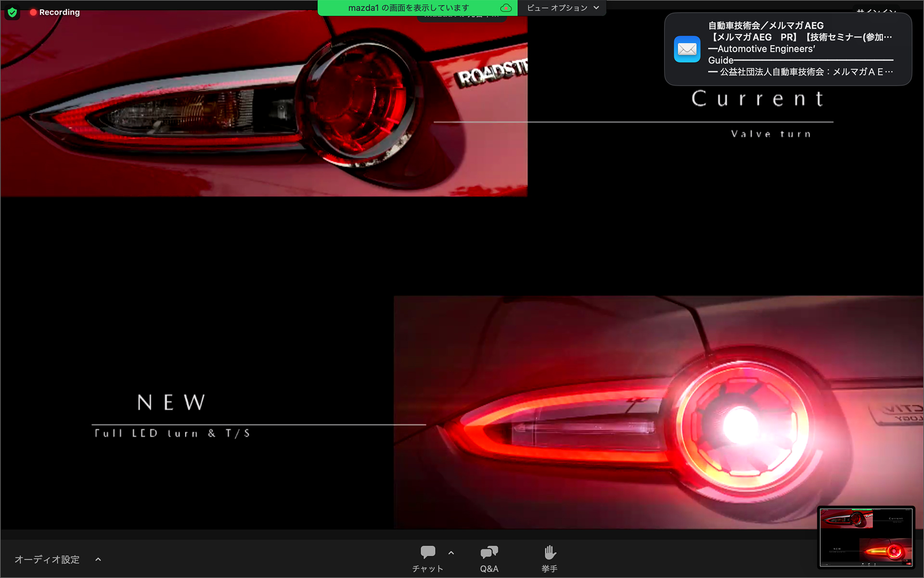Expand the audio settings chevron
924x578 pixels.
pos(98,559)
